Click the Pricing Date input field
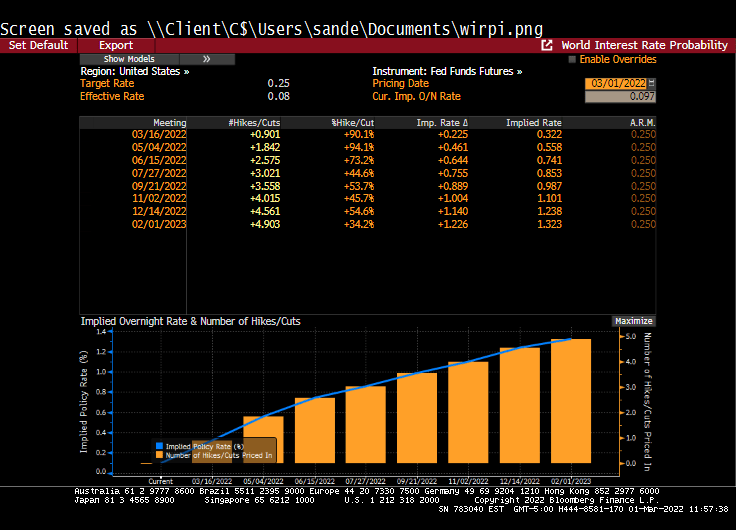Image resolution: width=736 pixels, height=530 pixels. pyautogui.click(x=615, y=84)
